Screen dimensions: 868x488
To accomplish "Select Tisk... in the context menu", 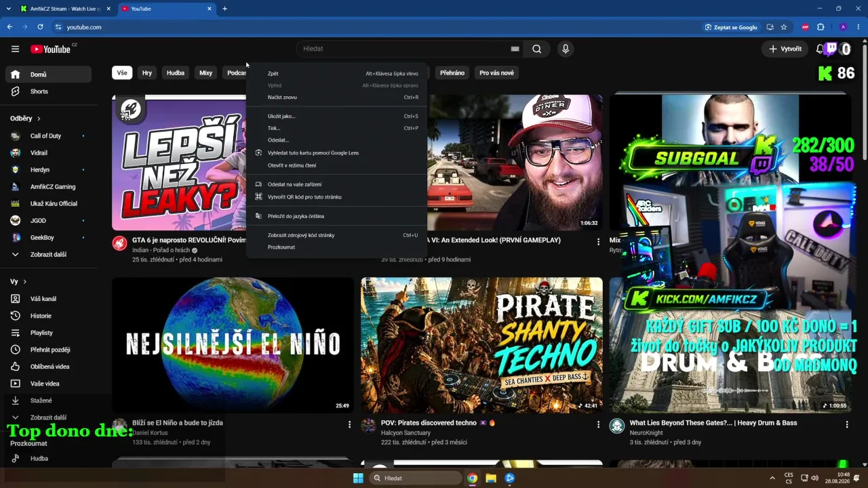I will point(337,128).
